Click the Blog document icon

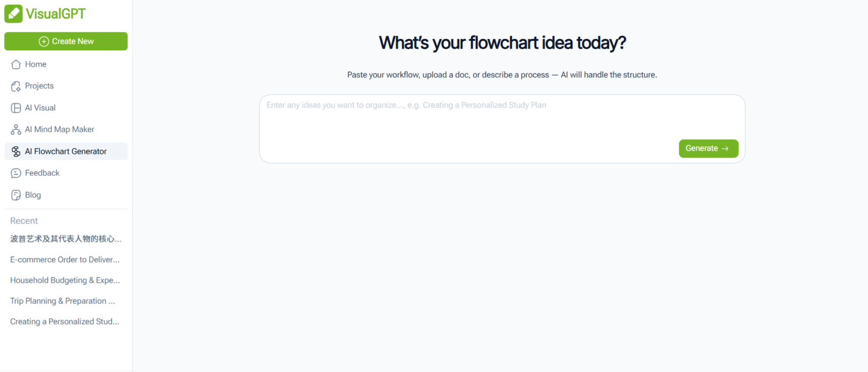[x=16, y=194]
